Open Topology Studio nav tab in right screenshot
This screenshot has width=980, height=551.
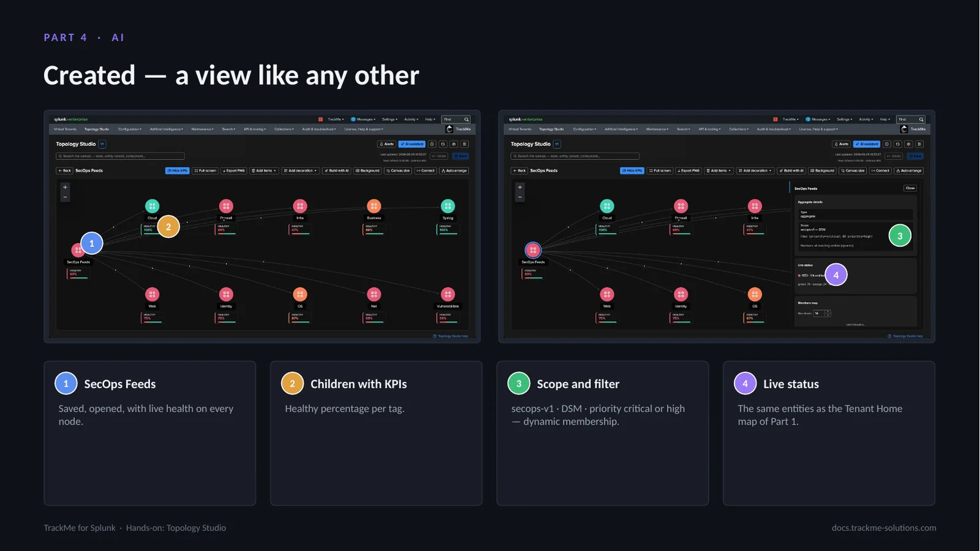[551, 129]
